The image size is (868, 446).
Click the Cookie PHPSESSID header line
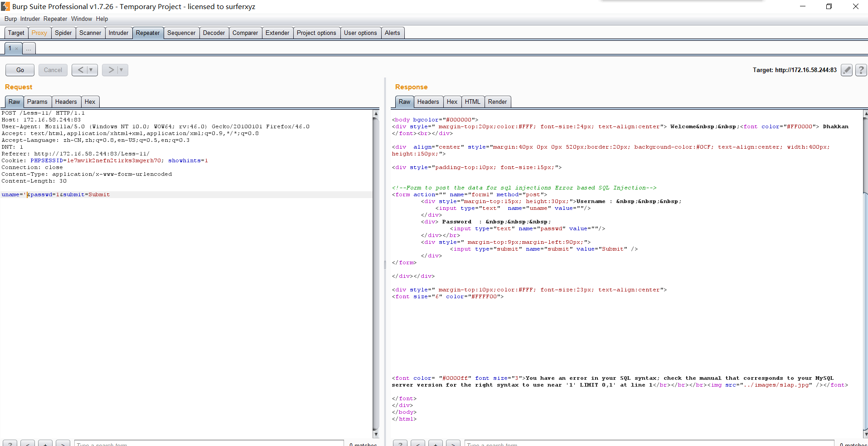point(105,160)
